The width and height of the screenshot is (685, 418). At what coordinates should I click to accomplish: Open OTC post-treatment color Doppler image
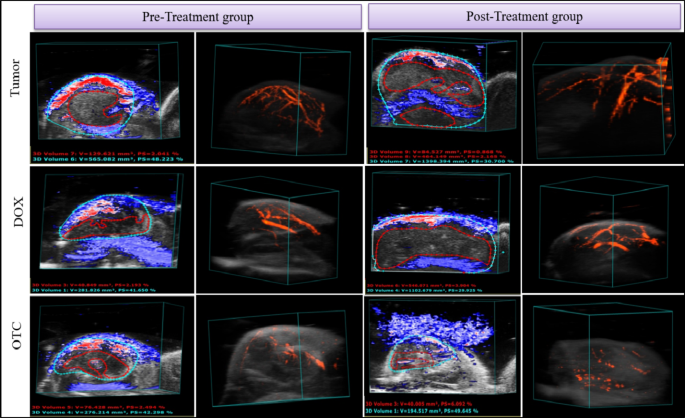tap(442, 356)
